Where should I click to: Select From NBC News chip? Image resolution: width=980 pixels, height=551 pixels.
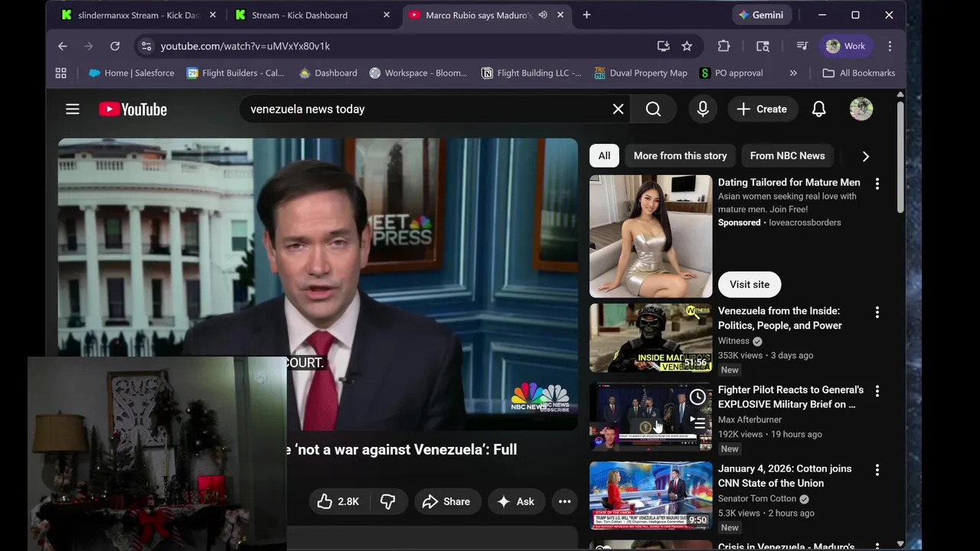point(787,155)
